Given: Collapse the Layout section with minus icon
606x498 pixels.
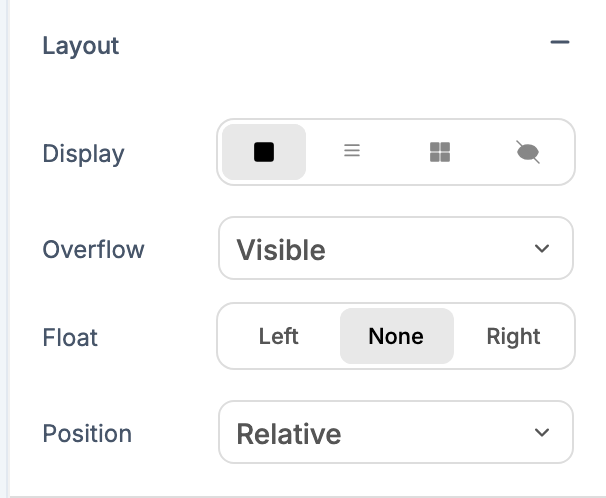Looking at the screenshot, I should [559, 43].
